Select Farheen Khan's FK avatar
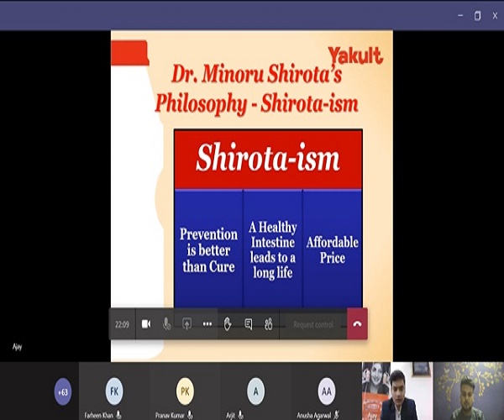Screen dimensions: 504x420 pos(114,391)
